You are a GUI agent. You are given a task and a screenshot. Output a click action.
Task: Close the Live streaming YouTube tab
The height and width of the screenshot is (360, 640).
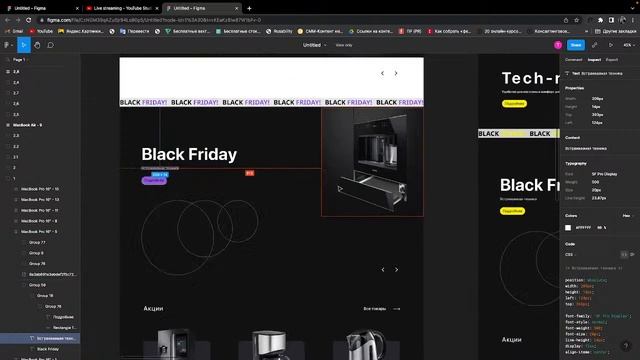coord(157,8)
